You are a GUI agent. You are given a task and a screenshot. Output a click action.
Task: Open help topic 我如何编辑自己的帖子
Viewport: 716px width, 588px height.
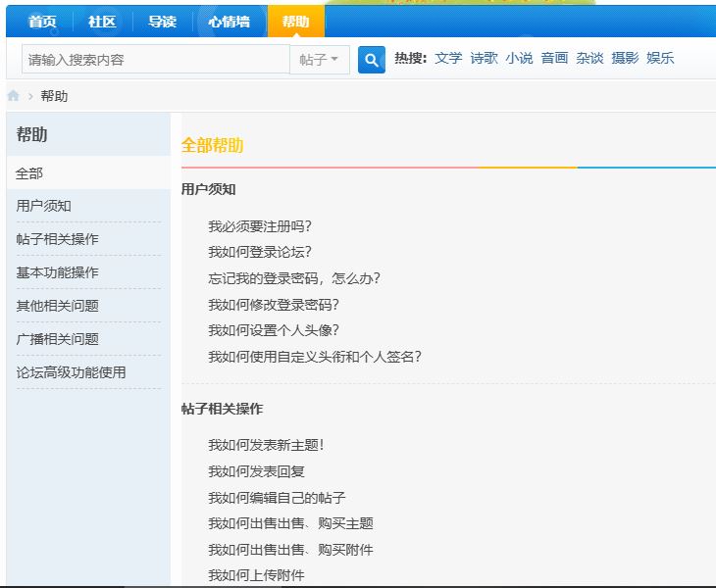278,498
